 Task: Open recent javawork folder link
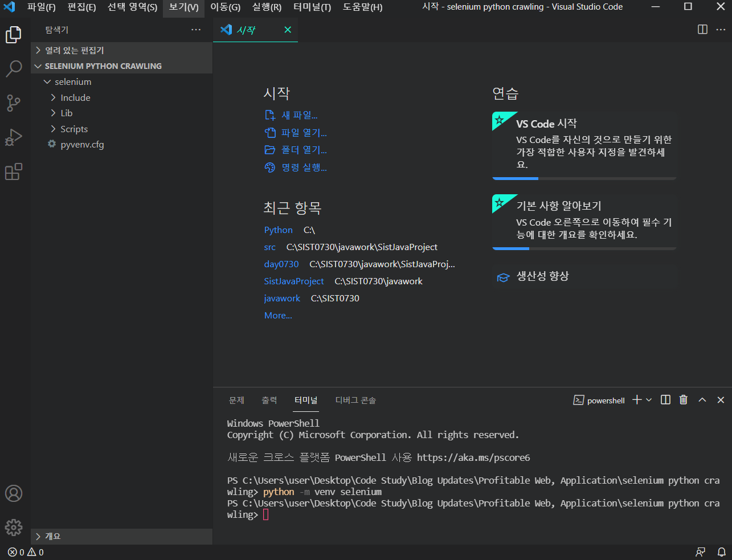tap(282, 299)
